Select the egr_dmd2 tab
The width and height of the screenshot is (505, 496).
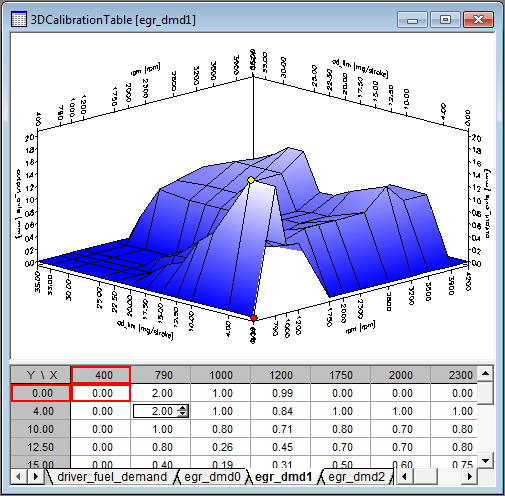[356, 477]
